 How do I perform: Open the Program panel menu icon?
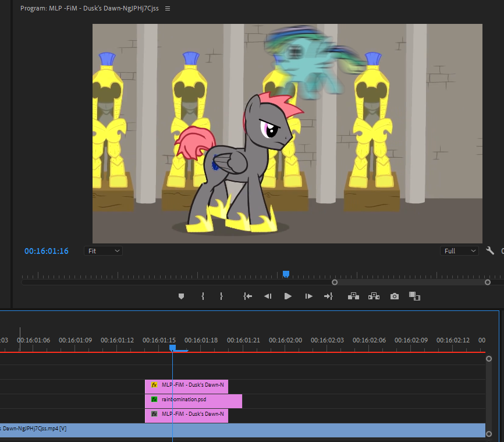pyautogui.click(x=168, y=9)
